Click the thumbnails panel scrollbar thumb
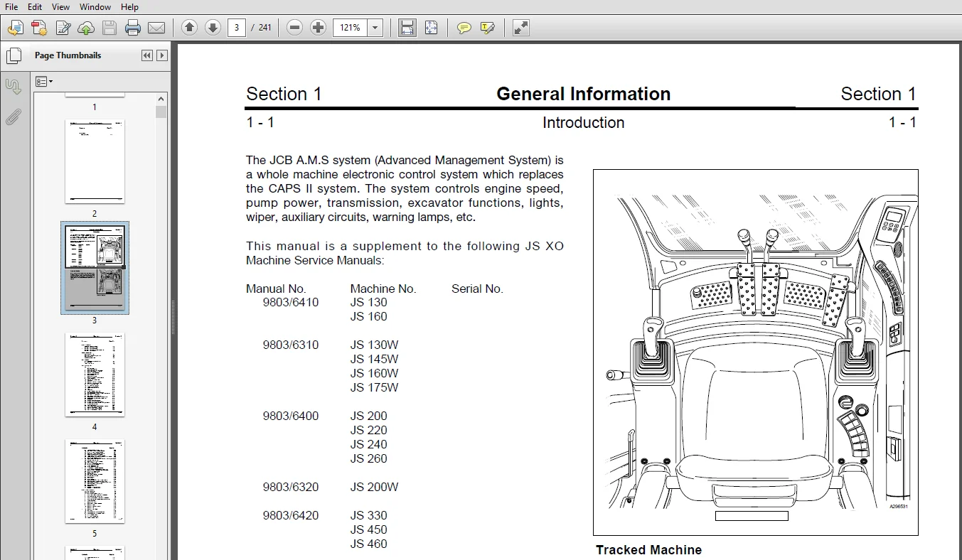Image resolution: width=962 pixels, height=560 pixels. click(161, 112)
